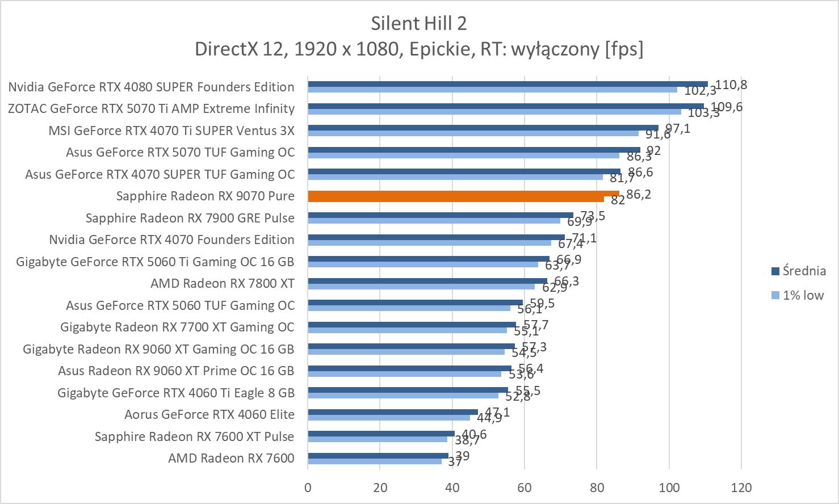The width and height of the screenshot is (839, 504).
Task: Click the AMD Radeon RX 7800 XT label
Action: pos(222,283)
